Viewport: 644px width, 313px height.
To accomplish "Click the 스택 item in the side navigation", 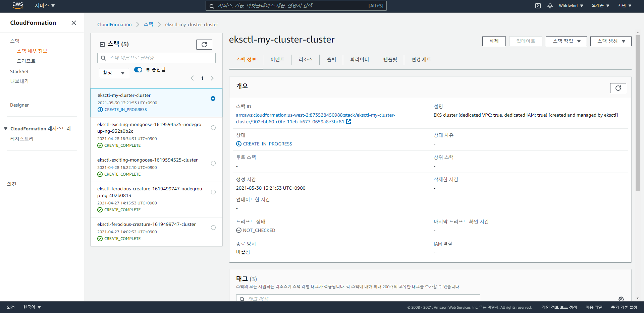I will tap(15, 41).
